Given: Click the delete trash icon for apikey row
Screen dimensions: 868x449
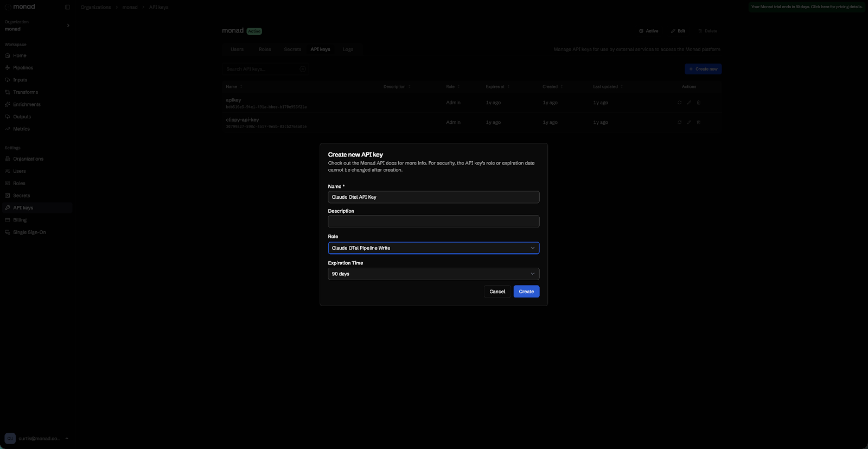Looking at the screenshot, I should (x=699, y=103).
